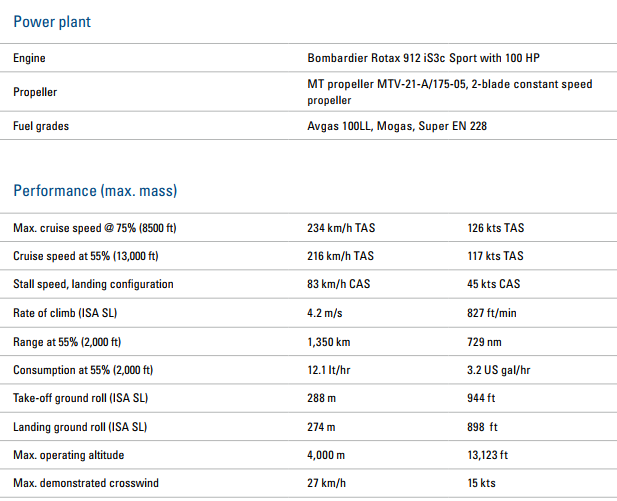617x501 pixels.
Task: Select the Engine row label
Action: pos(29,58)
